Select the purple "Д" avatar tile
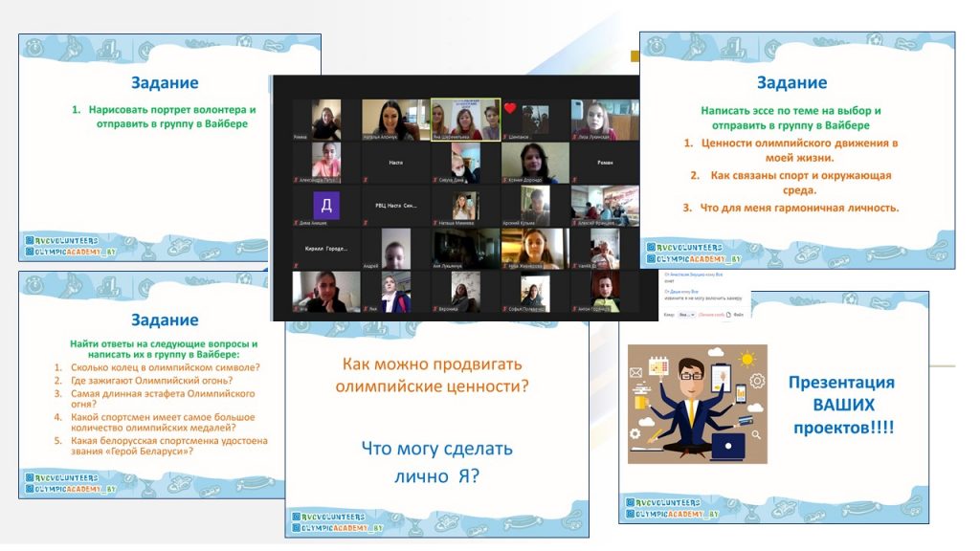Viewport: 980px width, 551px height. click(325, 206)
